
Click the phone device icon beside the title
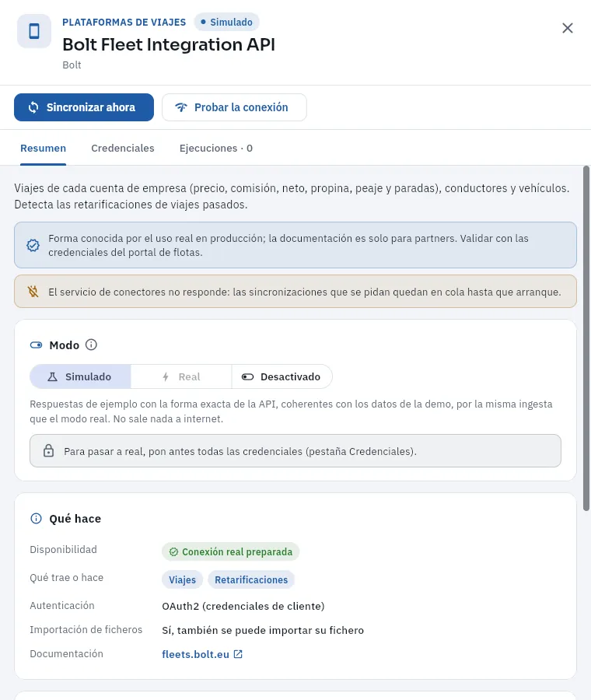click(x=34, y=31)
